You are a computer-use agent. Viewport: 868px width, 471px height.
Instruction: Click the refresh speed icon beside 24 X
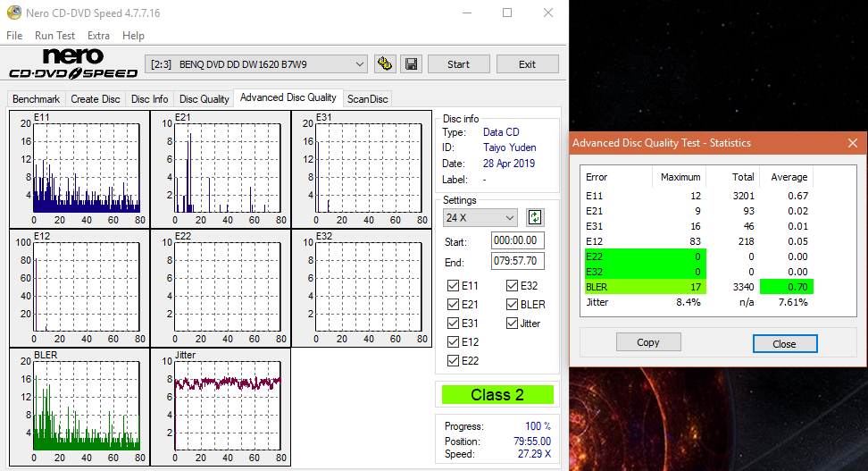(x=535, y=217)
